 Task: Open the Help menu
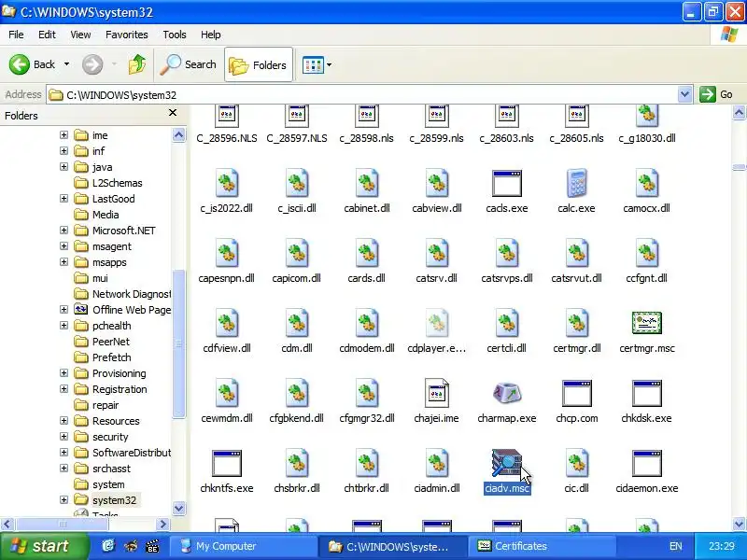211,35
